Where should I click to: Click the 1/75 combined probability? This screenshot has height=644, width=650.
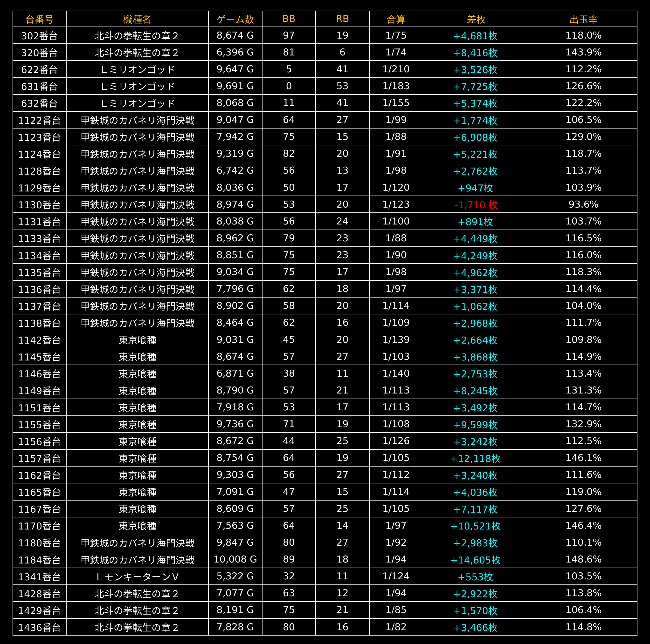pos(396,36)
